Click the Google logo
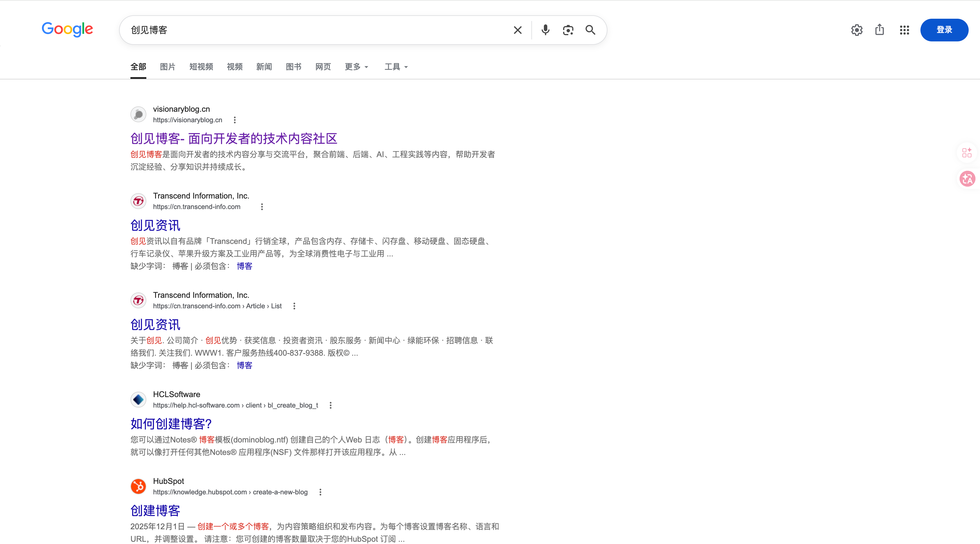The width and height of the screenshot is (980, 544). (67, 29)
